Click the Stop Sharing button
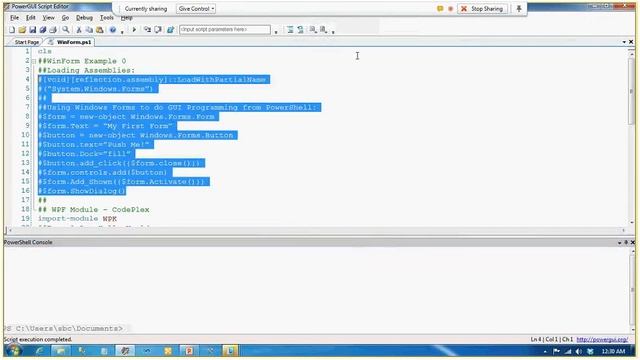640x360 pixels. (482, 9)
